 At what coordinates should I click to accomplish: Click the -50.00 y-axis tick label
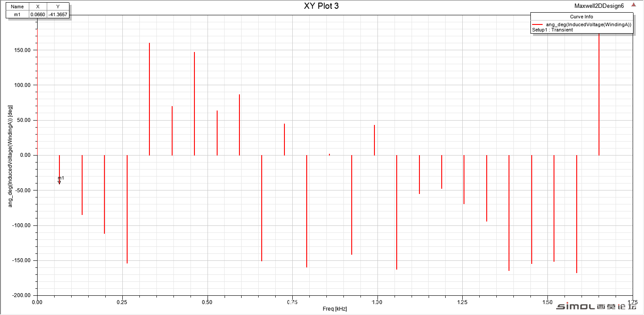[23, 190]
